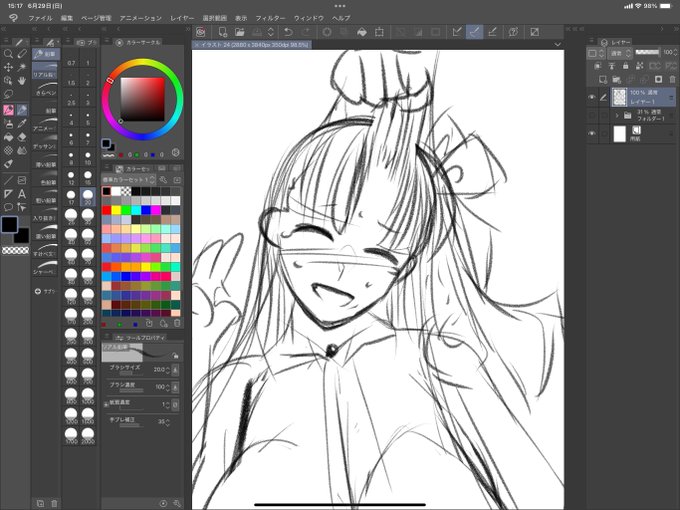
Task: Choose brush size preset 10
Action: [88, 157]
